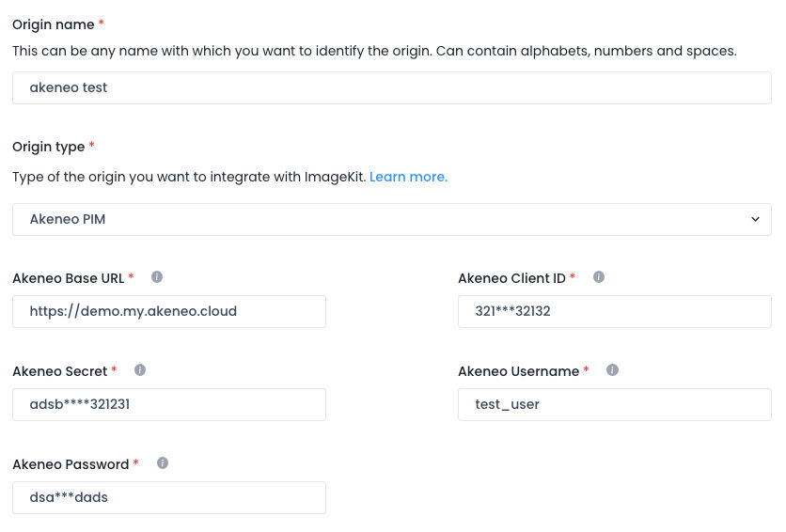This screenshot has width=786, height=532.
Task: Click the info icon beside Akeneo Username
Action: coord(612,370)
